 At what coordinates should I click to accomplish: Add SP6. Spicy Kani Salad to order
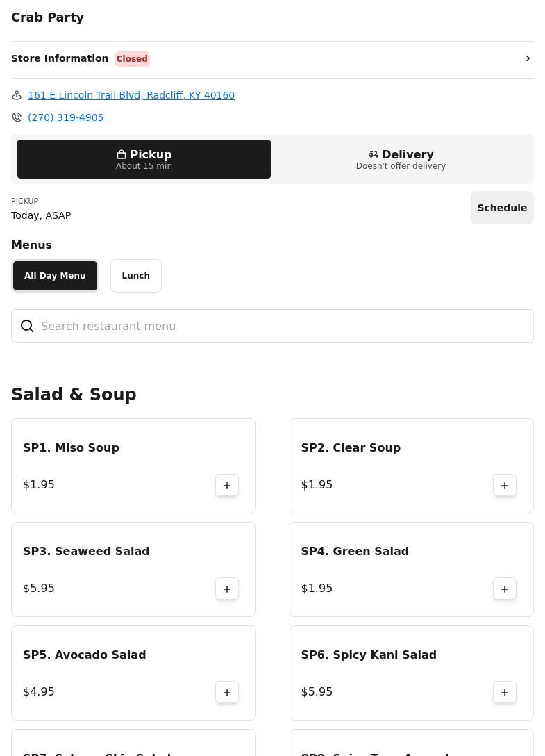pos(505,692)
